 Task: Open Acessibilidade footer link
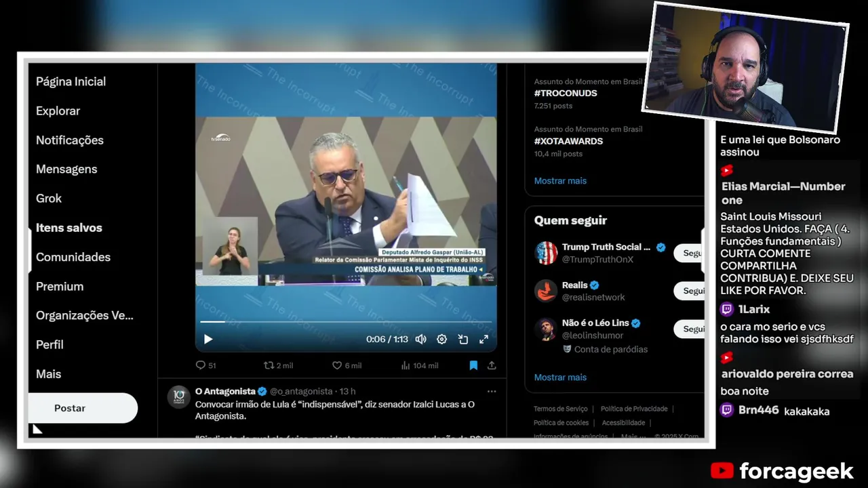tap(623, 423)
